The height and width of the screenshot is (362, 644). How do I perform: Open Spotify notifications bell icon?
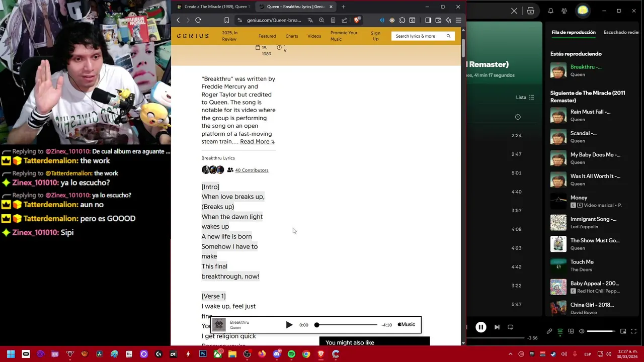click(x=551, y=11)
